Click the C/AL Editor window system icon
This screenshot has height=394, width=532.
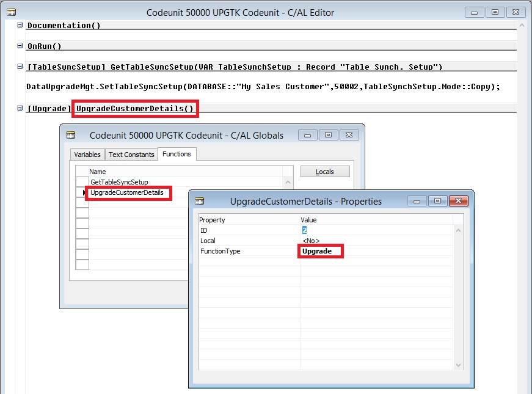[11, 12]
